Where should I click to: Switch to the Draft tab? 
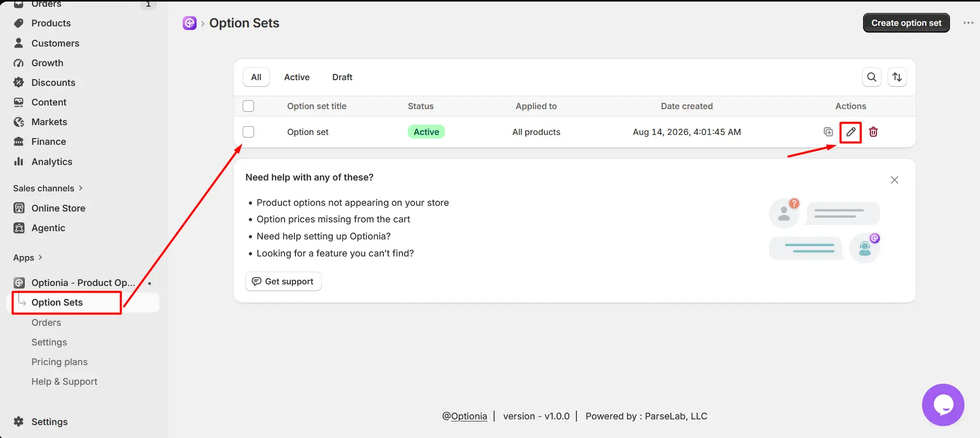tap(342, 77)
